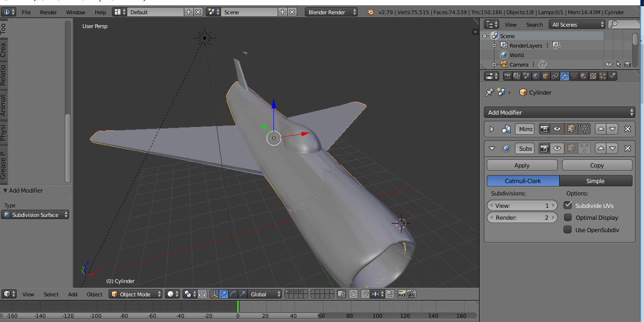Viewport: 644px width, 322px height.
Task: Expand the Camera tree item
Action: 494,65
